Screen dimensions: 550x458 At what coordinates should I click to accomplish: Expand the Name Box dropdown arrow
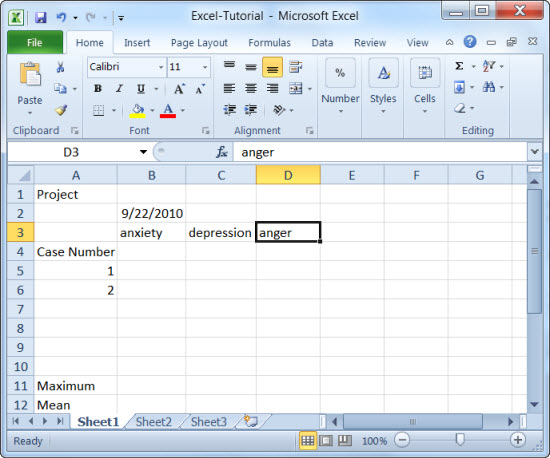[143, 152]
